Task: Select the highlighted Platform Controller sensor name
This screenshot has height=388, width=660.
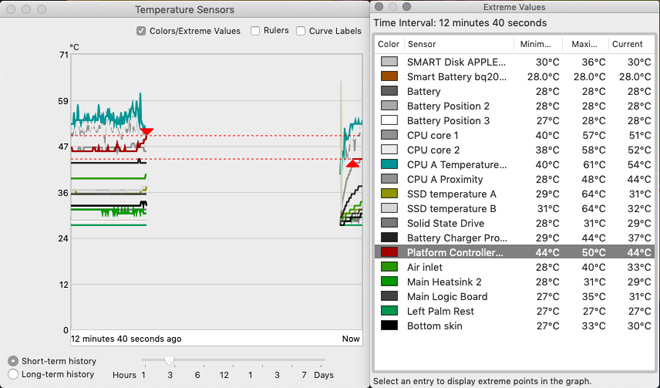Action: pyautogui.click(x=455, y=252)
